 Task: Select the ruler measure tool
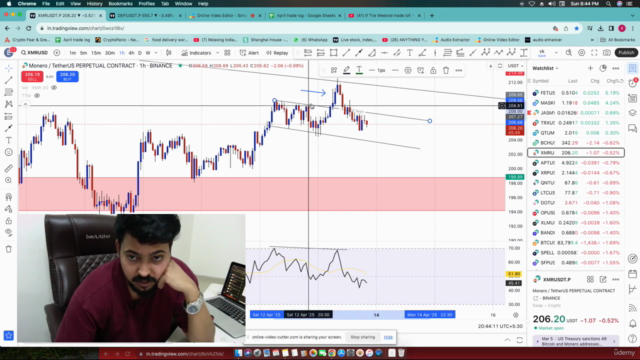click(9, 168)
